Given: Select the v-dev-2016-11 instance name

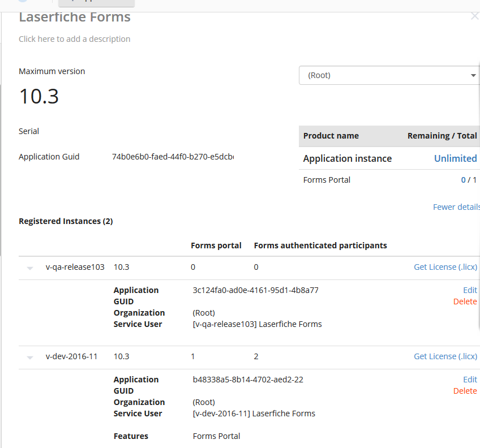Looking at the screenshot, I should (71, 356).
